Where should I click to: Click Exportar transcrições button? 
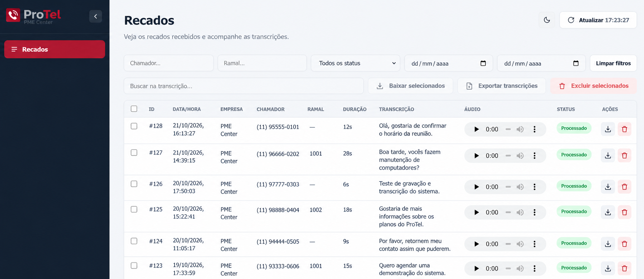click(501, 86)
